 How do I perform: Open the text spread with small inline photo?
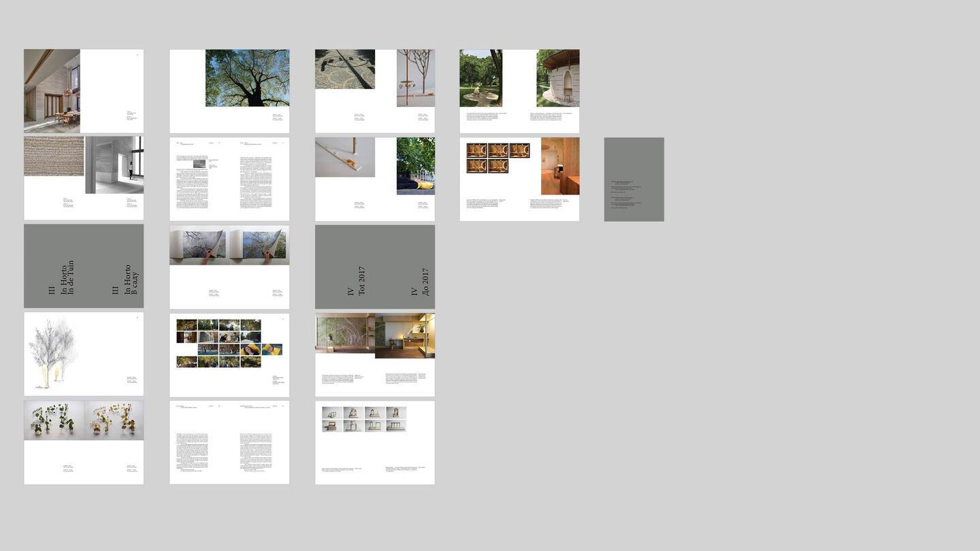(x=229, y=179)
